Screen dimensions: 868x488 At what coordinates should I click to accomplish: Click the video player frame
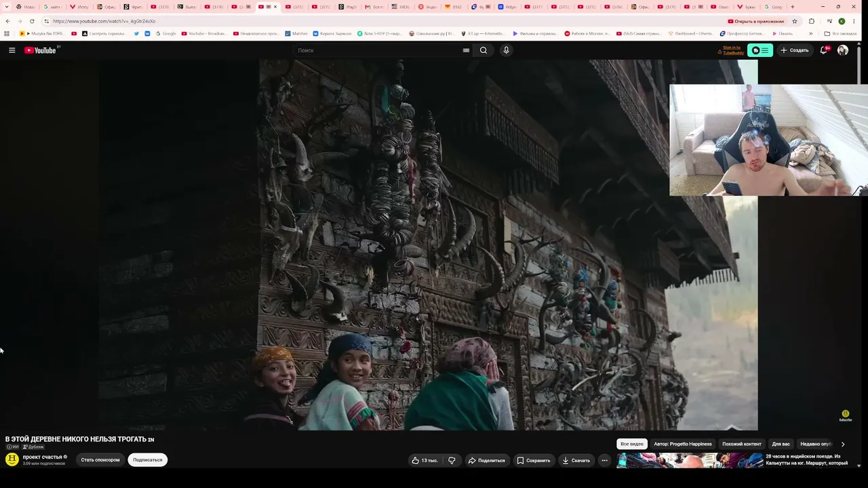[x=429, y=245]
